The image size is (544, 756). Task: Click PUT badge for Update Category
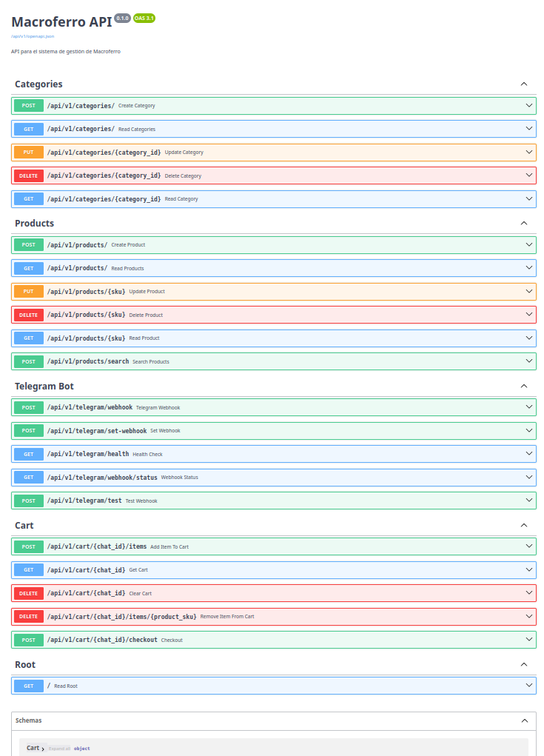coord(29,153)
